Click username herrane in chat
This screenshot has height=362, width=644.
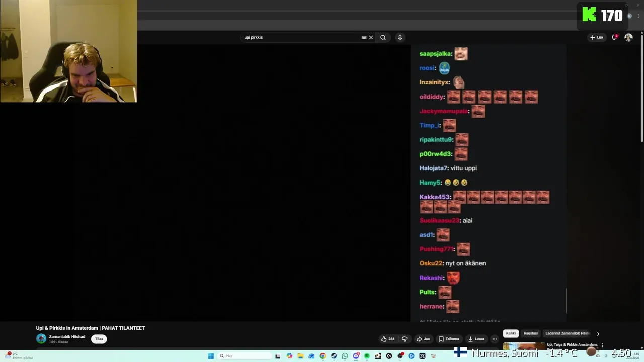tap(432, 306)
